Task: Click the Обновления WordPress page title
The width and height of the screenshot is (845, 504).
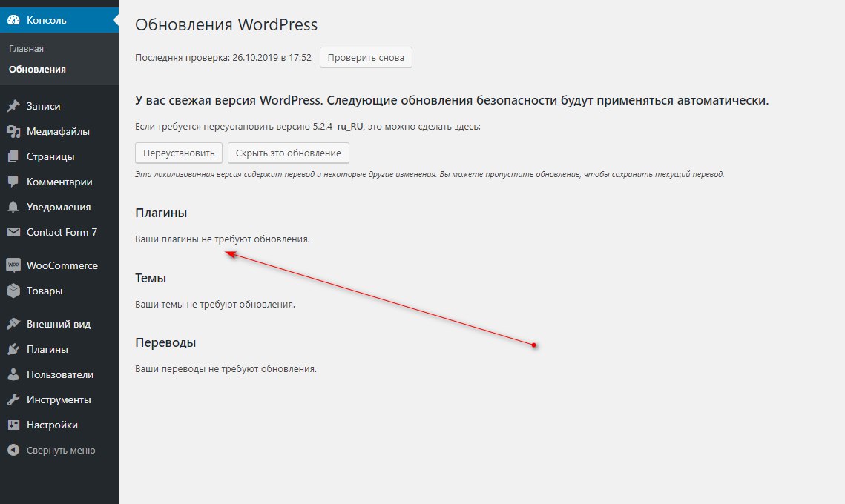Action: (x=226, y=24)
